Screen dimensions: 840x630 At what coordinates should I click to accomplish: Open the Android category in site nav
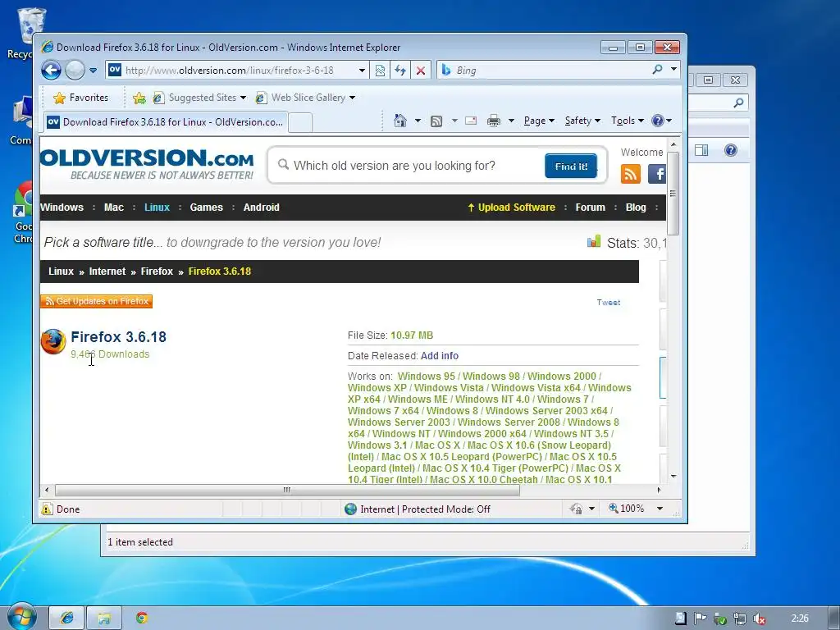[262, 208]
